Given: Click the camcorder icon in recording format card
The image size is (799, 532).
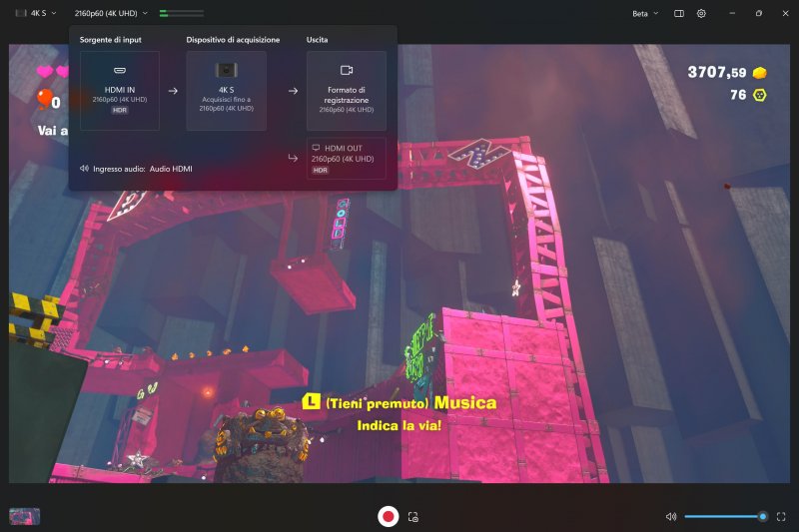Looking at the screenshot, I should click(347, 70).
